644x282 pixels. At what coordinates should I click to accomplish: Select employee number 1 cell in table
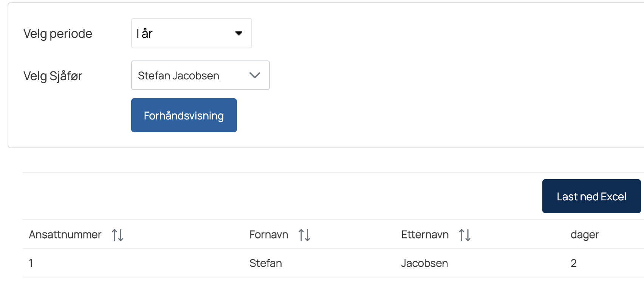(31, 263)
